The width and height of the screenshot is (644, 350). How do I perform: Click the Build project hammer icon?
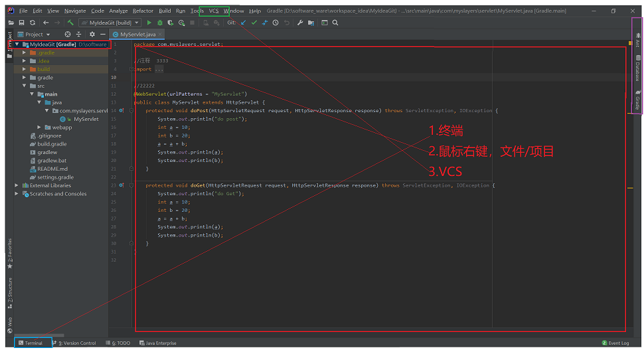(x=70, y=23)
